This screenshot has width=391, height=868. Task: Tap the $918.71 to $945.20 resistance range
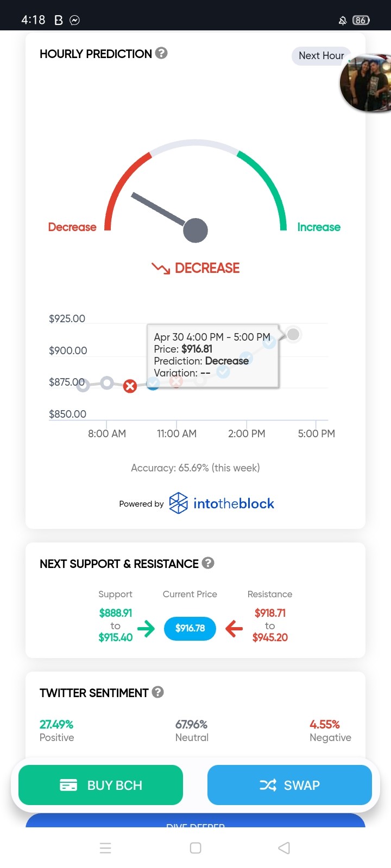[270, 625]
